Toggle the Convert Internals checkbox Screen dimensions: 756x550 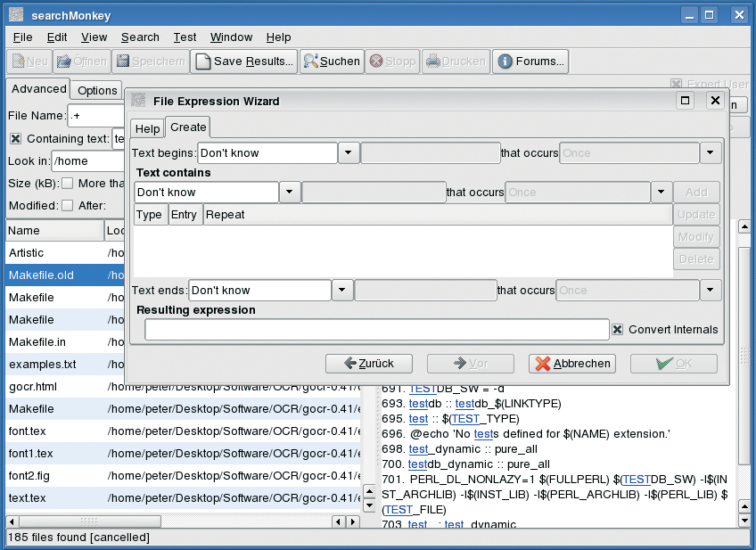pyautogui.click(x=617, y=330)
